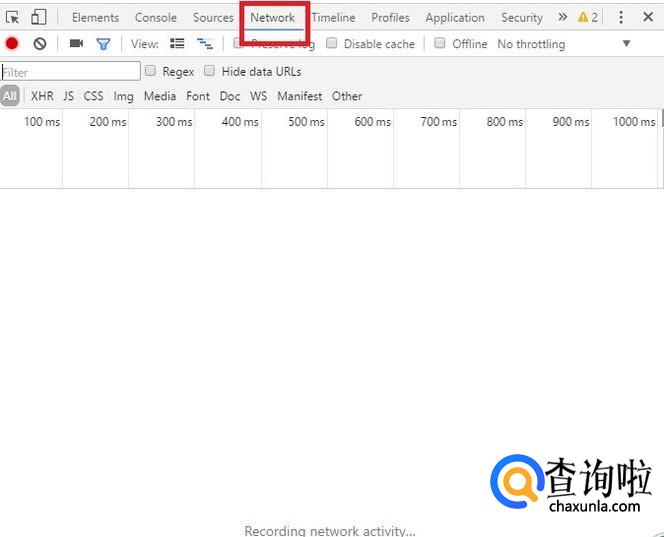
Task: Check Hide data URLs
Action: [x=209, y=71]
